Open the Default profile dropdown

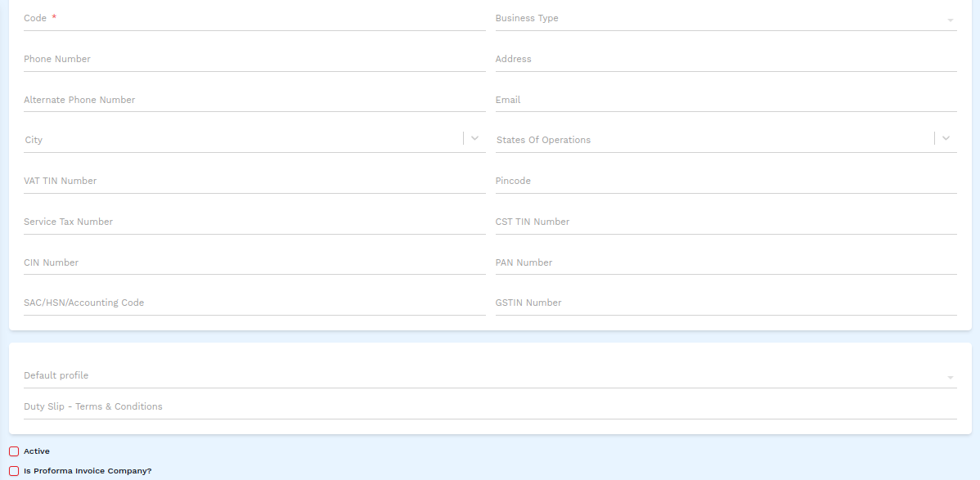pos(489,376)
